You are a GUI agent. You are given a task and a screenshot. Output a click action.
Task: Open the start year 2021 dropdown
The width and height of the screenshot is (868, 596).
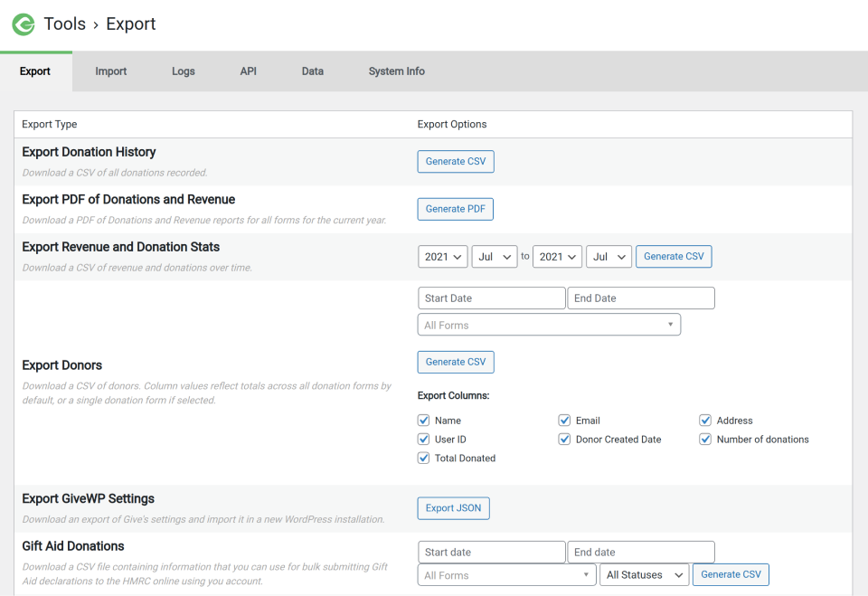443,257
